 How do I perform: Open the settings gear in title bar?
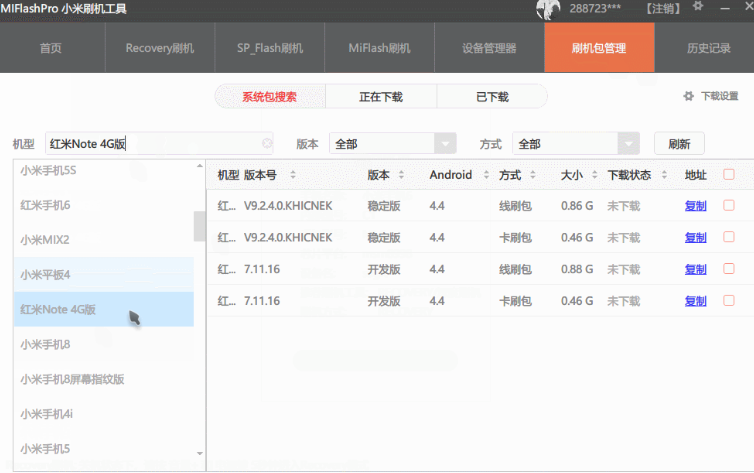point(698,6)
